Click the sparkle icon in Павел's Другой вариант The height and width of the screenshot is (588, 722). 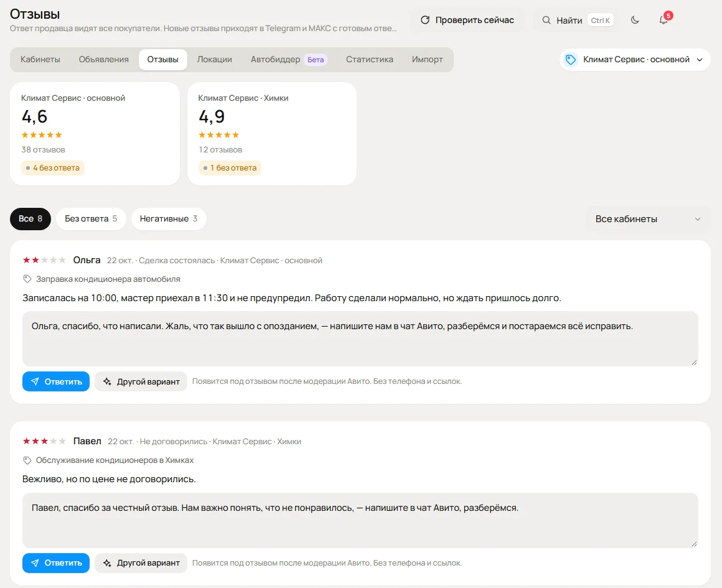107,563
